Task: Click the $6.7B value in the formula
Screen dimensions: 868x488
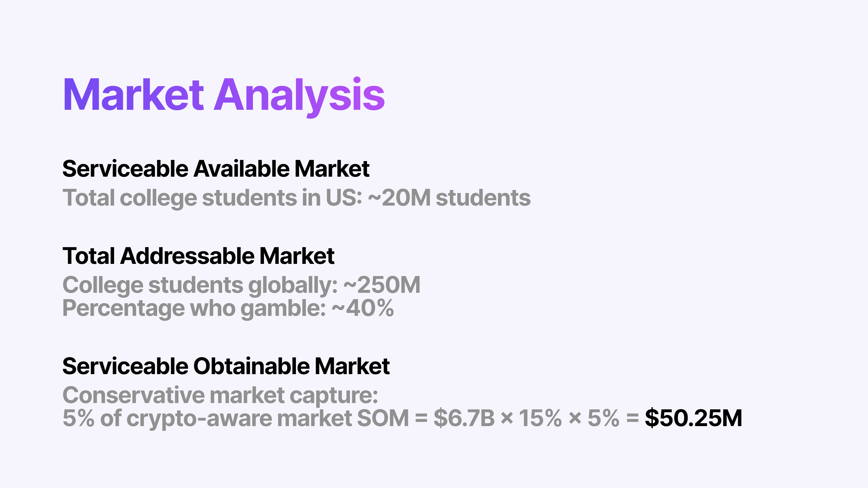Action: click(464, 418)
